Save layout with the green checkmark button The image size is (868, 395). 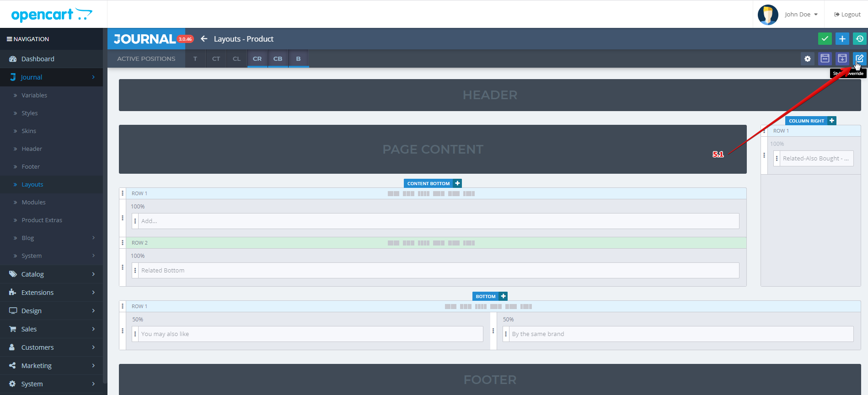point(825,39)
